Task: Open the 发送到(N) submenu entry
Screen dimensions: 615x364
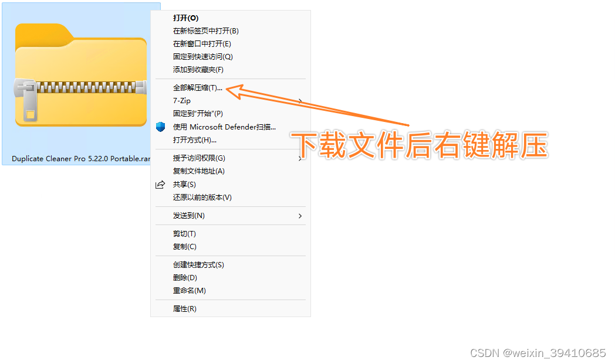Action: pyautogui.click(x=189, y=216)
